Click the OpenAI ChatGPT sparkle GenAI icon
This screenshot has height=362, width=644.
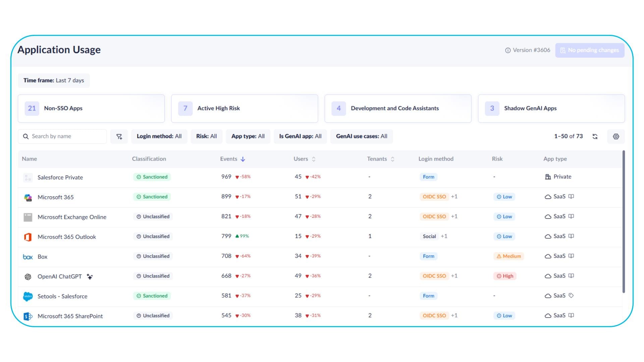(x=90, y=277)
